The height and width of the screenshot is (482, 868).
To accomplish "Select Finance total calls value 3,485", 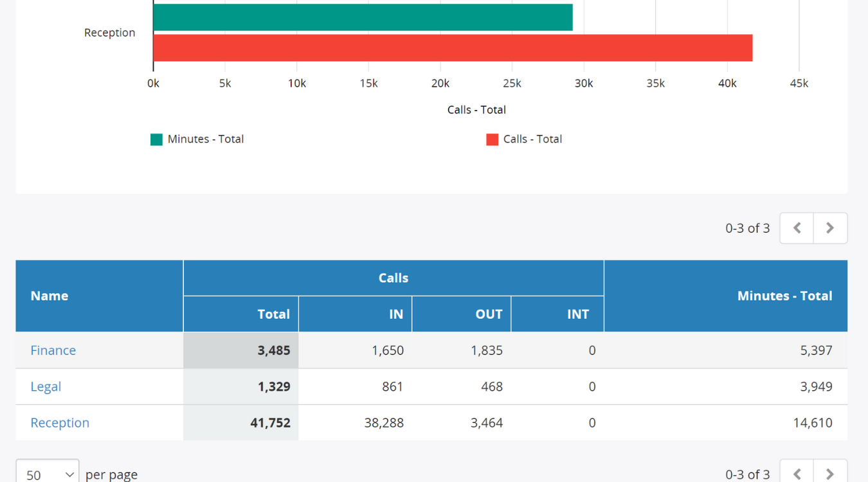I will pos(274,350).
